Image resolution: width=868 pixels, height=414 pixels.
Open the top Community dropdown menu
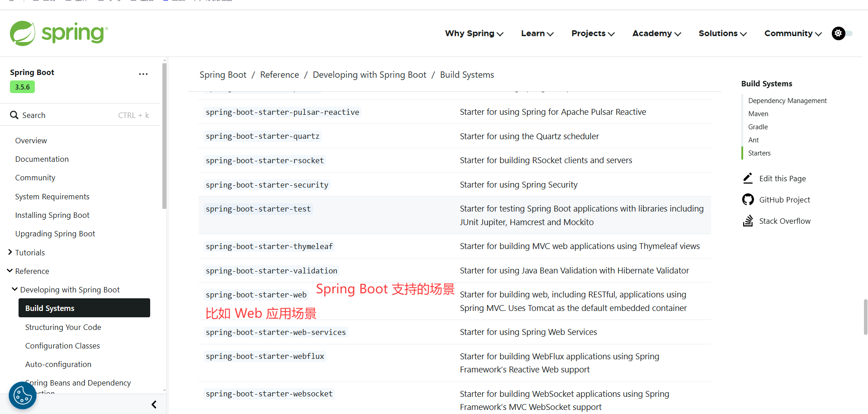(793, 33)
